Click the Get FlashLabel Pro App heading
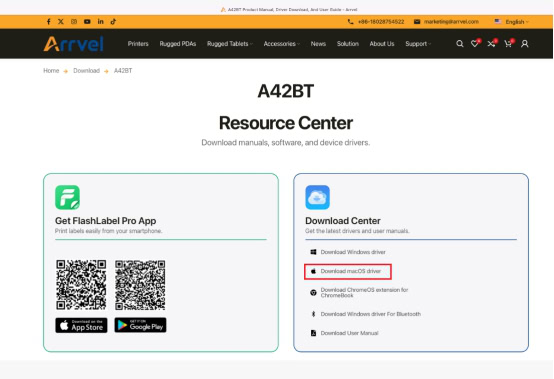The image size is (554, 379). 106,221
